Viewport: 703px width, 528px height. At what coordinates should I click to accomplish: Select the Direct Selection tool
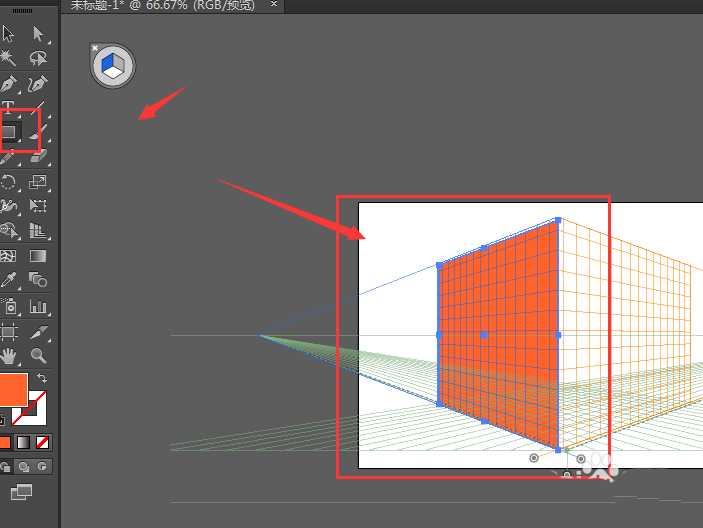coord(38,34)
